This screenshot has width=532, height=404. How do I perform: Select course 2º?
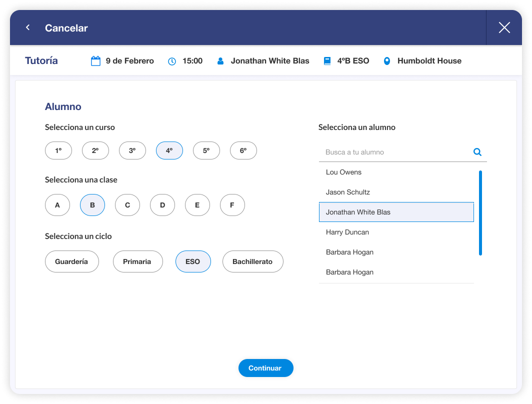pyautogui.click(x=95, y=150)
